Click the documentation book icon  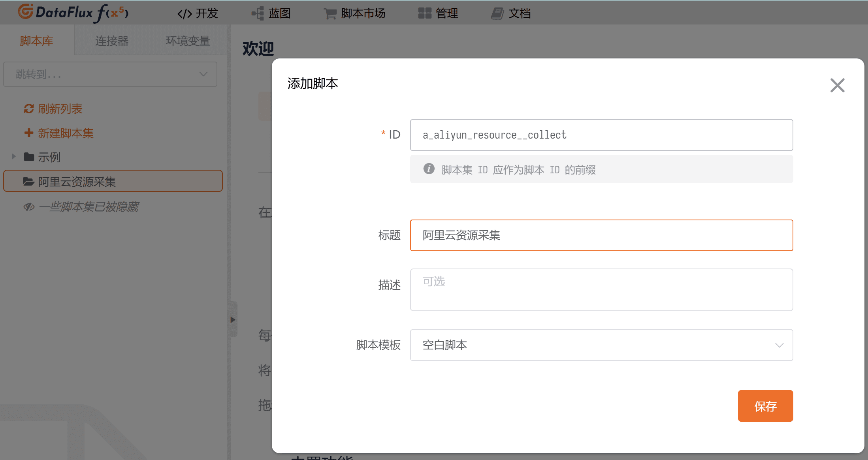coord(497,13)
